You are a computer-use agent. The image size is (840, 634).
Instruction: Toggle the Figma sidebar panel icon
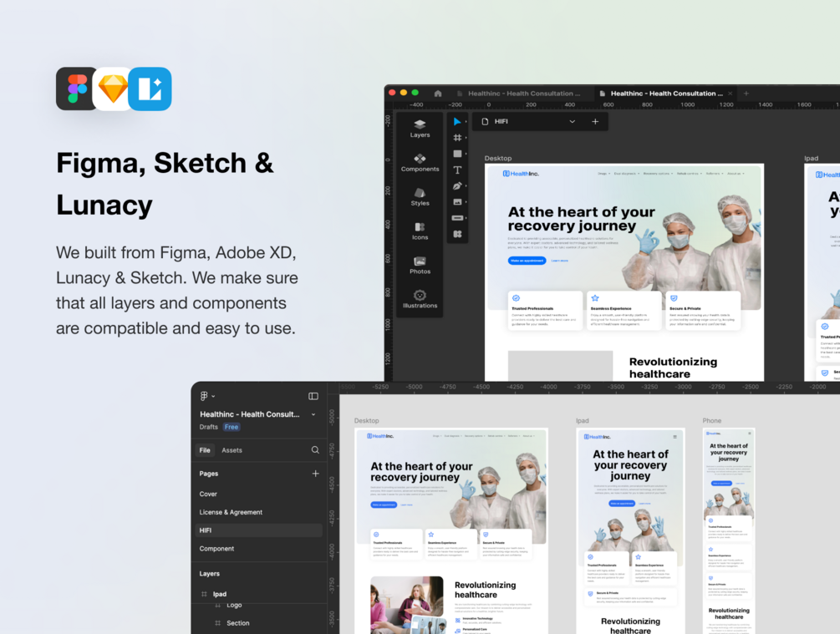(x=313, y=396)
